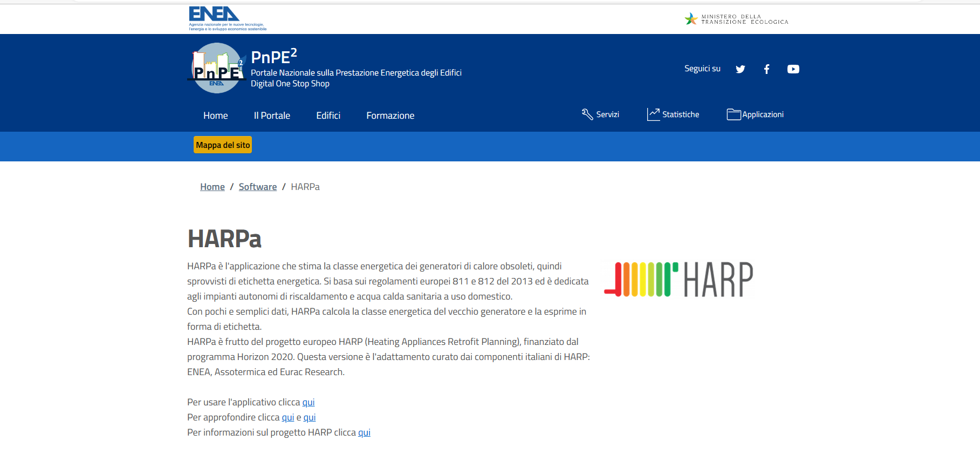
Task: Open the Statistiche menu label
Action: 681,114
